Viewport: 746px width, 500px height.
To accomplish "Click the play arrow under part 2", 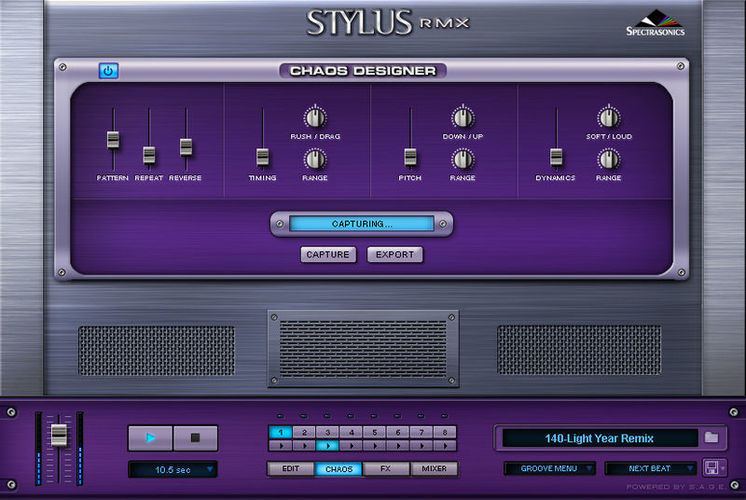I will (x=304, y=446).
